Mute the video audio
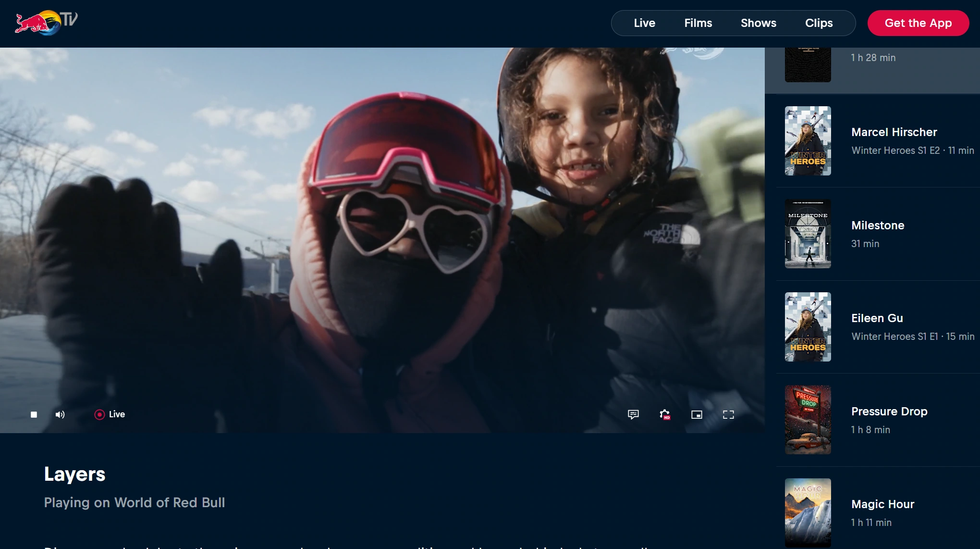 click(x=60, y=414)
